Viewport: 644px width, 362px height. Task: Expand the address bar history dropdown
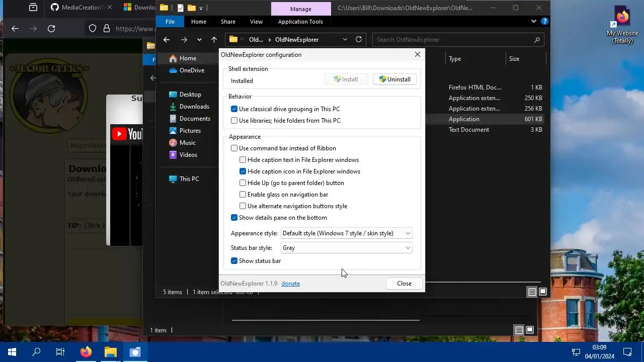click(345, 40)
